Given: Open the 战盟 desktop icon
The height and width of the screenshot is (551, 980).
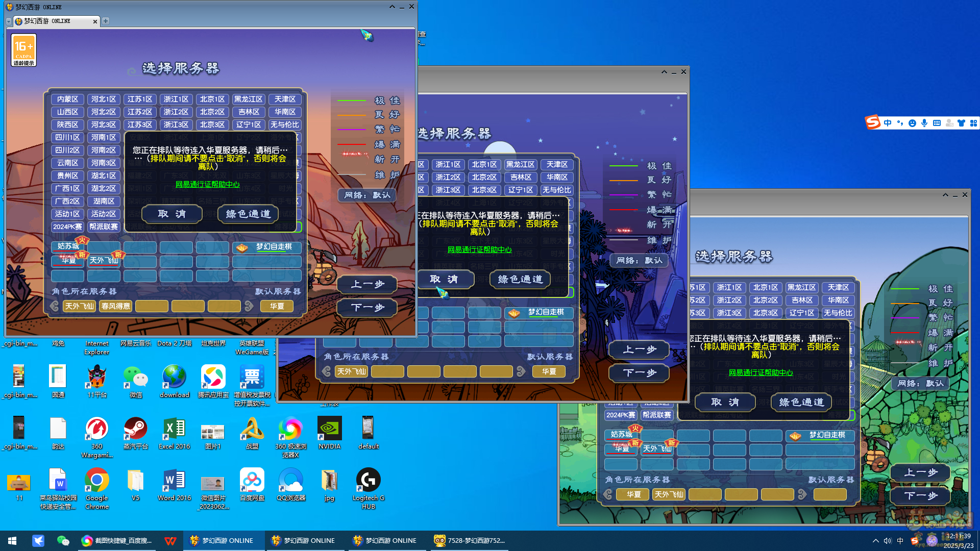Looking at the screenshot, I should click(x=252, y=433).
